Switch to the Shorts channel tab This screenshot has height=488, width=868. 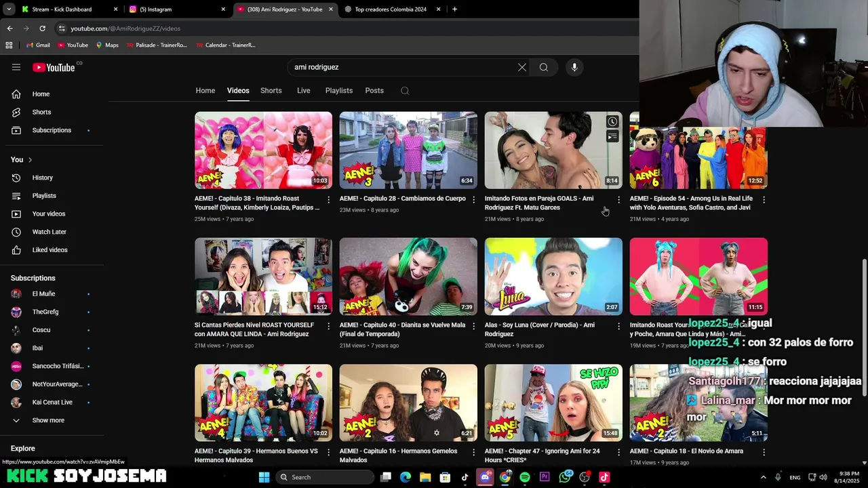271,91
